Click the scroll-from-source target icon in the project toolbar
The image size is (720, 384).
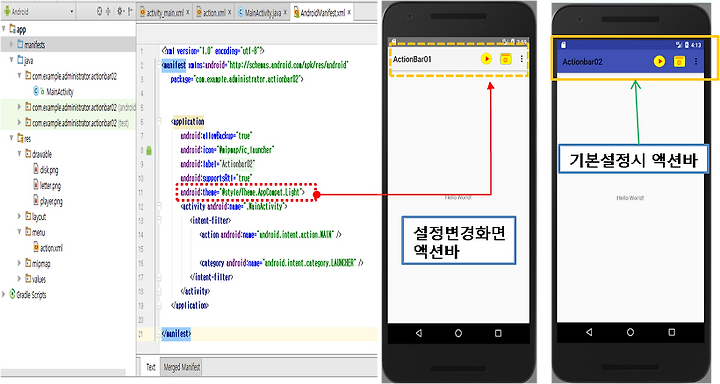point(99,11)
